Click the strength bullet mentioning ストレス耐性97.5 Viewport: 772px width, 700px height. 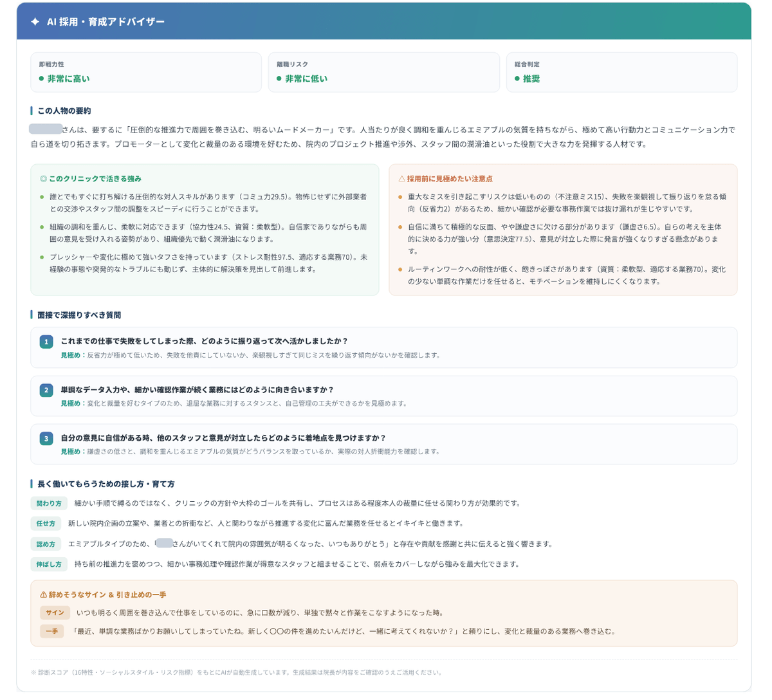tap(208, 263)
